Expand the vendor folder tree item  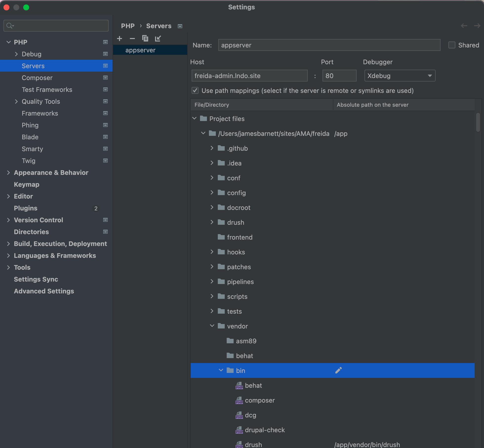click(x=212, y=326)
